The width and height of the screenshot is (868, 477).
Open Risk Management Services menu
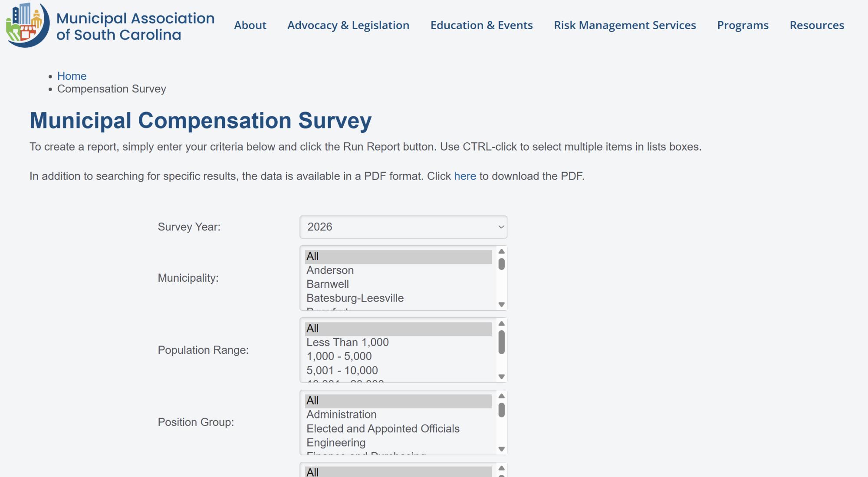pos(625,25)
